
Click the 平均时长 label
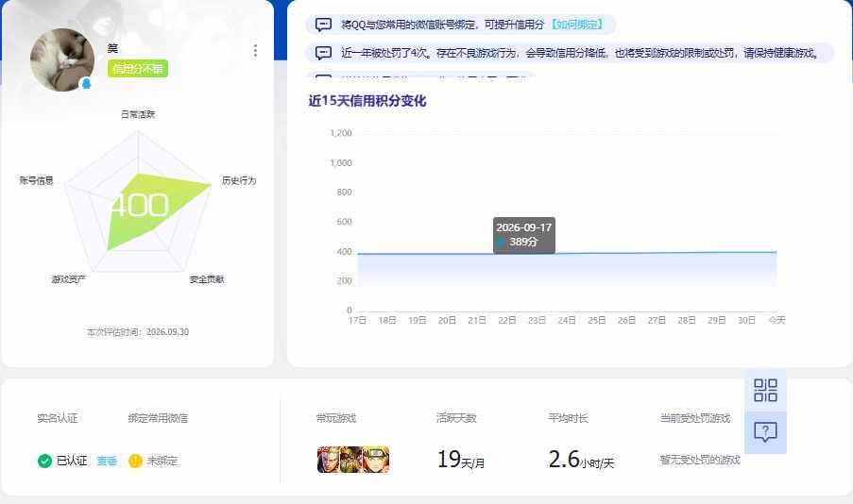pos(568,418)
